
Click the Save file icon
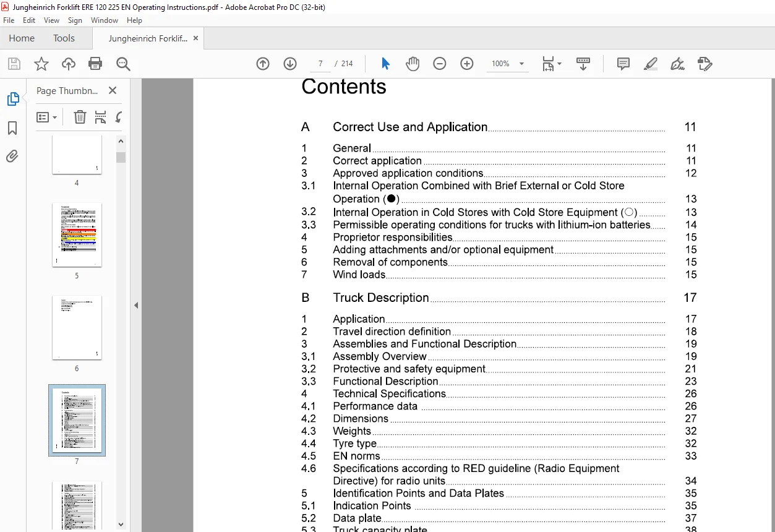[14, 64]
